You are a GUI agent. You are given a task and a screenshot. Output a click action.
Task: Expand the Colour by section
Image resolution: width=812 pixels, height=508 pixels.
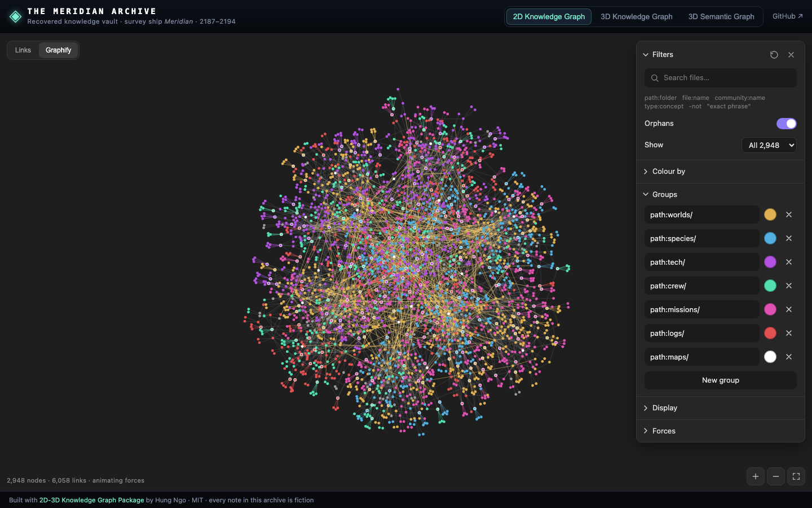pyautogui.click(x=721, y=172)
